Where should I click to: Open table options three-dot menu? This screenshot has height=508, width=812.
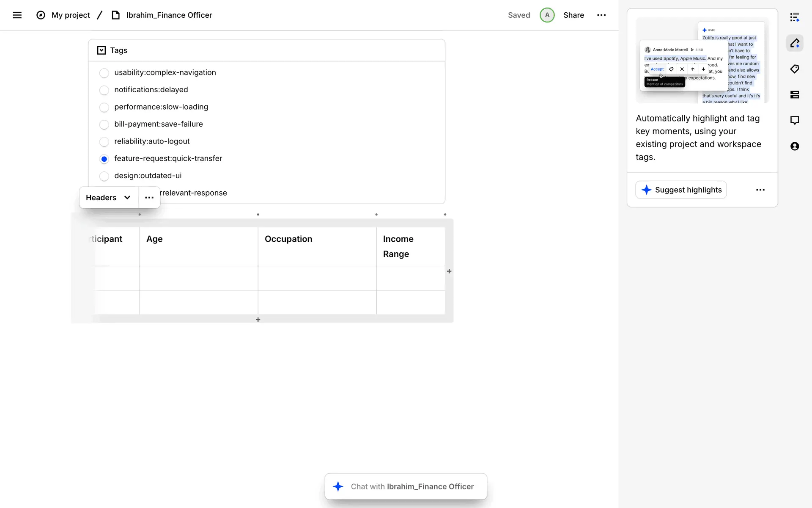click(149, 198)
